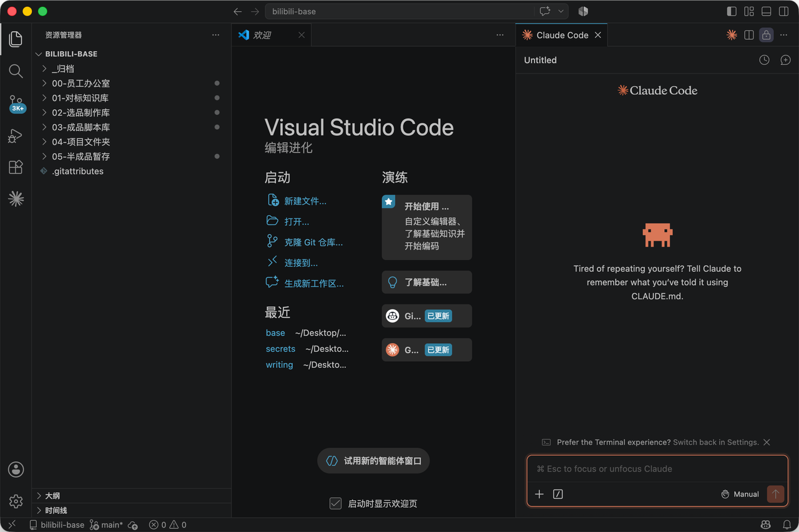The image size is (799, 532).
Task: Split the Claude Code editor to the right
Action: click(x=749, y=35)
